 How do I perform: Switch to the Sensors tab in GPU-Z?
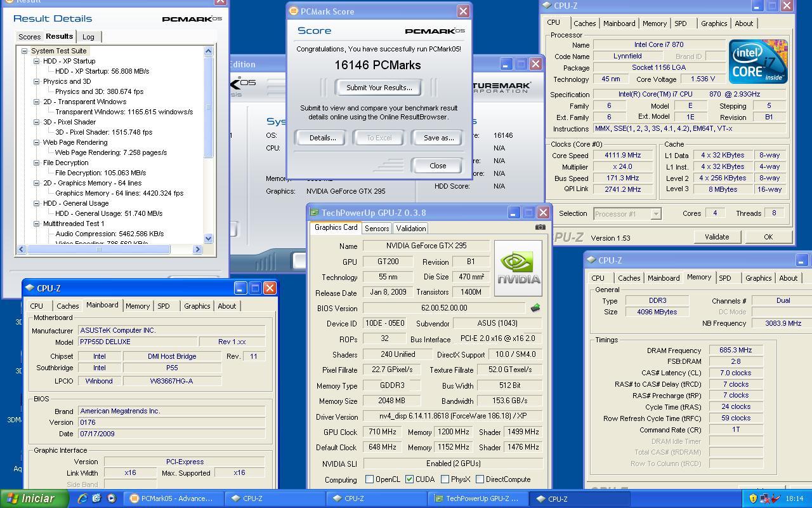[x=376, y=229]
